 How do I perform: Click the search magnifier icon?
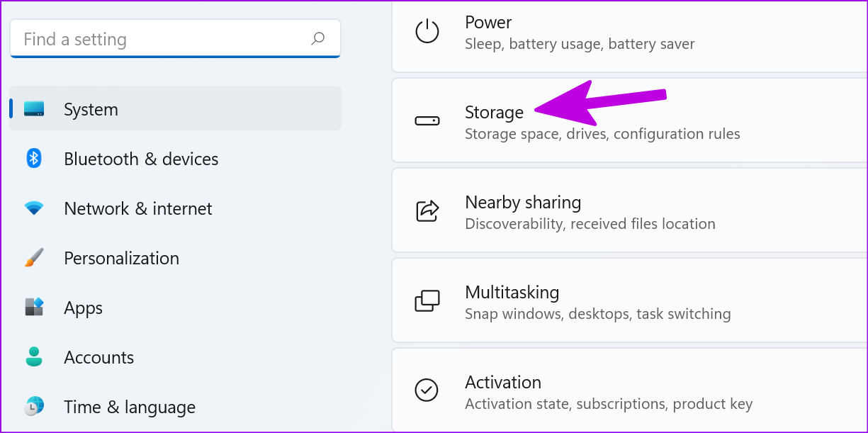[318, 38]
